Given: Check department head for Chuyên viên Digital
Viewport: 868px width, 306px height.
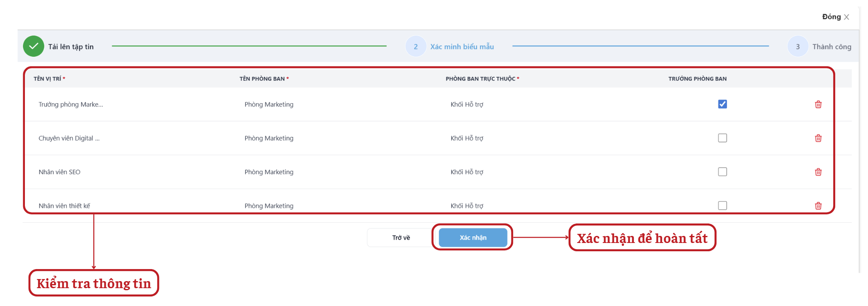Looking at the screenshot, I should 722,138.
